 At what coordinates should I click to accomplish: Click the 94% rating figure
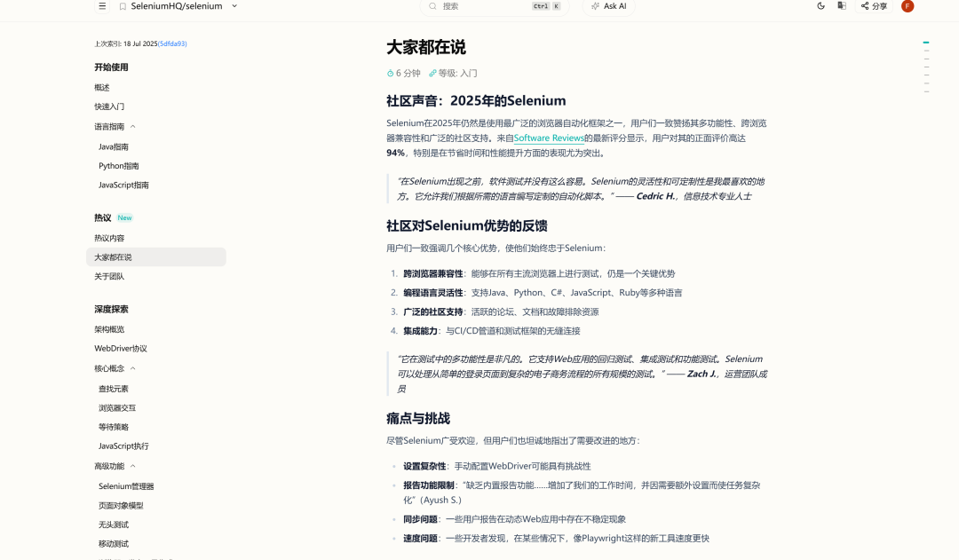(395, 153)
